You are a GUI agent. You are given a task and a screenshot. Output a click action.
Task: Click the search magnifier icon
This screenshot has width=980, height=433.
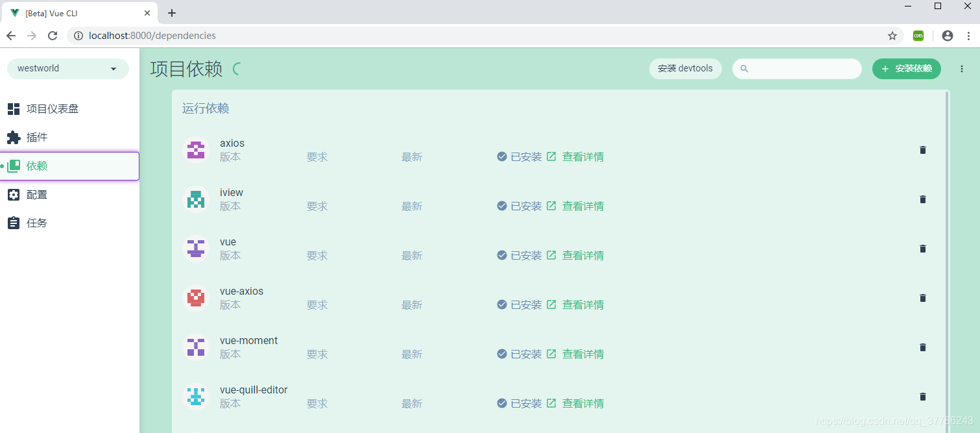745,69
